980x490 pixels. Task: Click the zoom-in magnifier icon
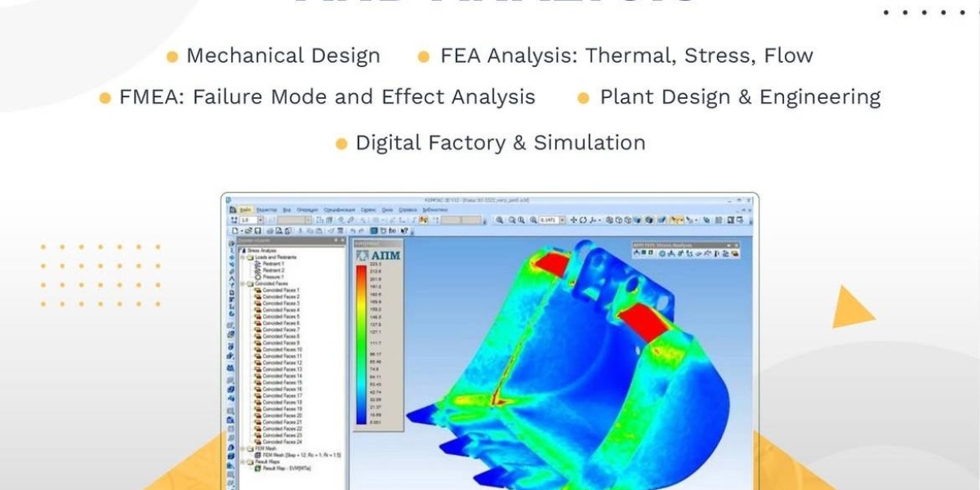click(x=500, y=220)
